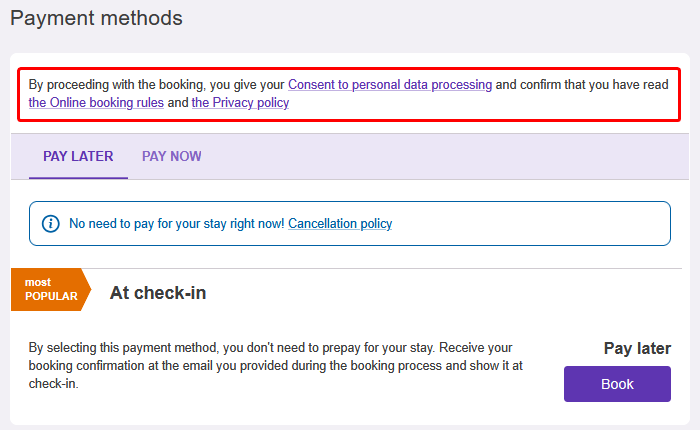
Task: Click the word 'and' between policy links
Action: [x=178, y=102]
